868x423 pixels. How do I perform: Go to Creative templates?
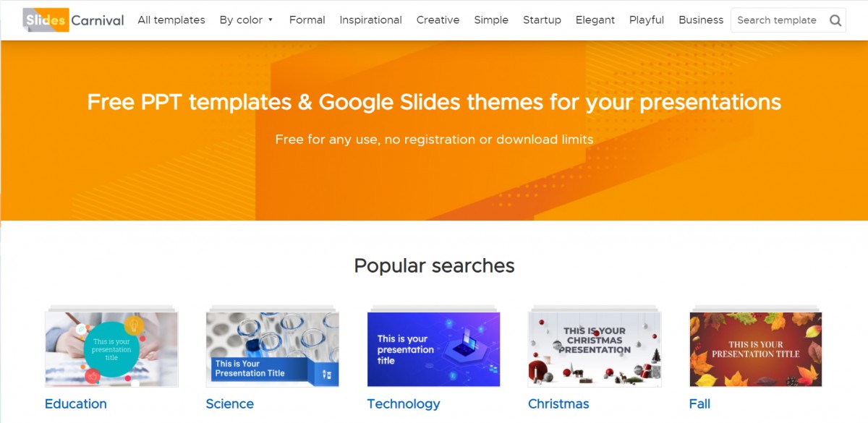coord(438,20)
